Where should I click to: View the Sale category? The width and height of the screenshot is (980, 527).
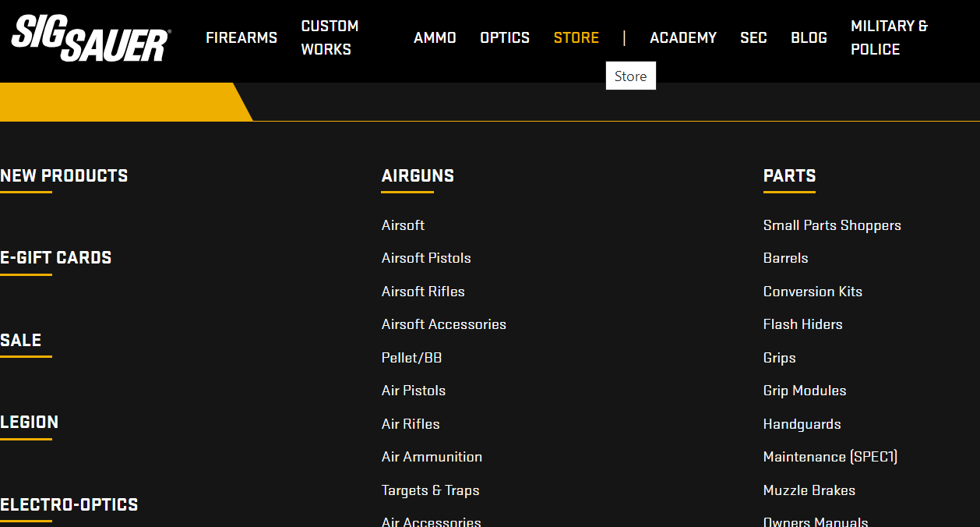(x=21, y=341)
